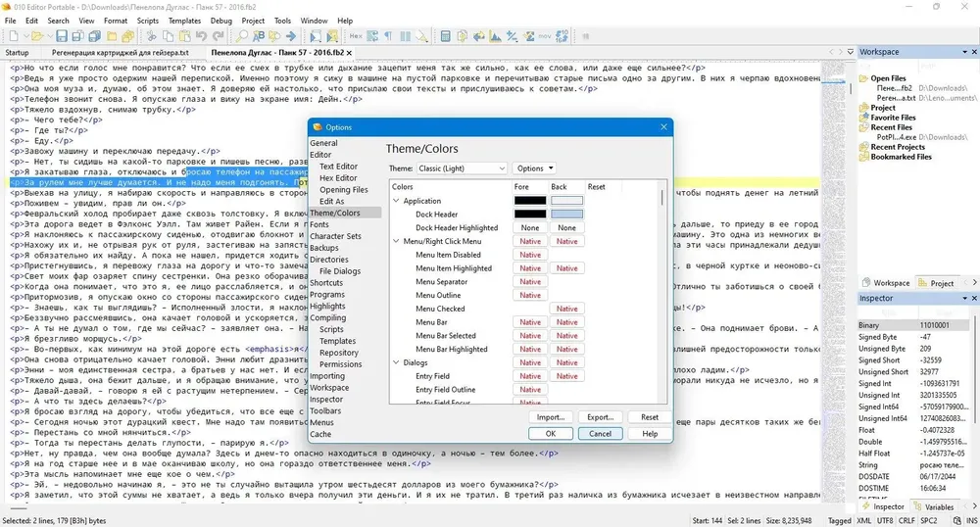Open the Options dropdown button beside Theme
The width and height of the screenshot is (980, 527).
[534, 168]
